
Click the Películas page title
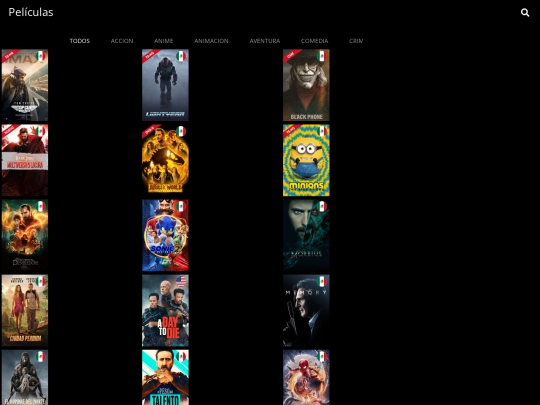pos(31,12)
